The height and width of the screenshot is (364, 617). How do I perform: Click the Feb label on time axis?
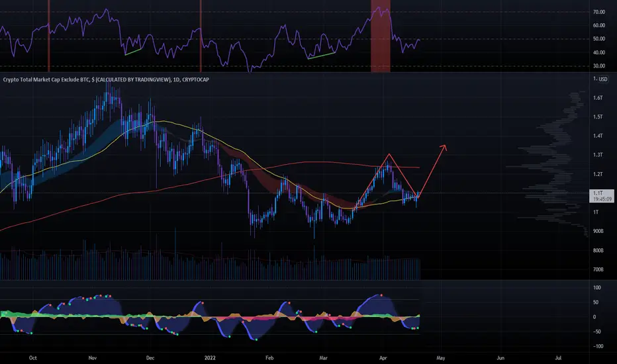tap(269, 357)
